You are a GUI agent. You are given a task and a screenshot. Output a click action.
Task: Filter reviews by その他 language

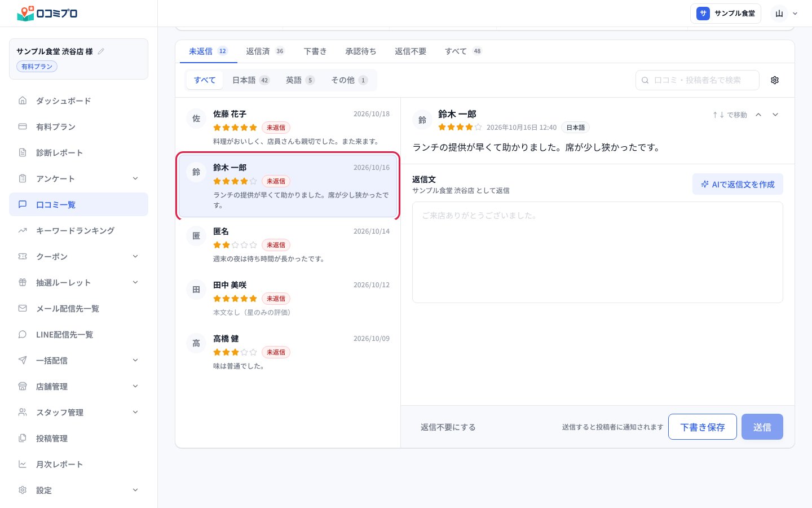coord(350,80)
